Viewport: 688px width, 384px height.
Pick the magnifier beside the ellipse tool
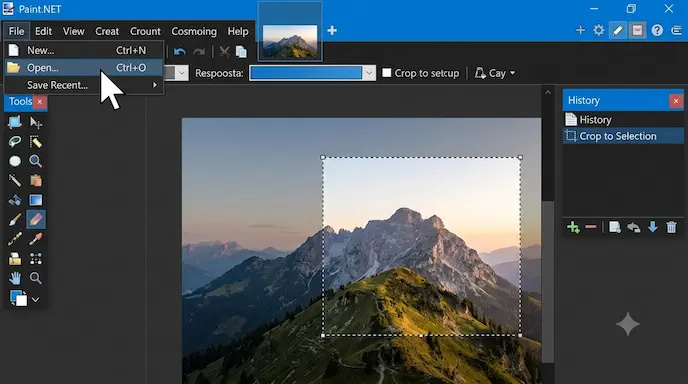click(36, 161)
